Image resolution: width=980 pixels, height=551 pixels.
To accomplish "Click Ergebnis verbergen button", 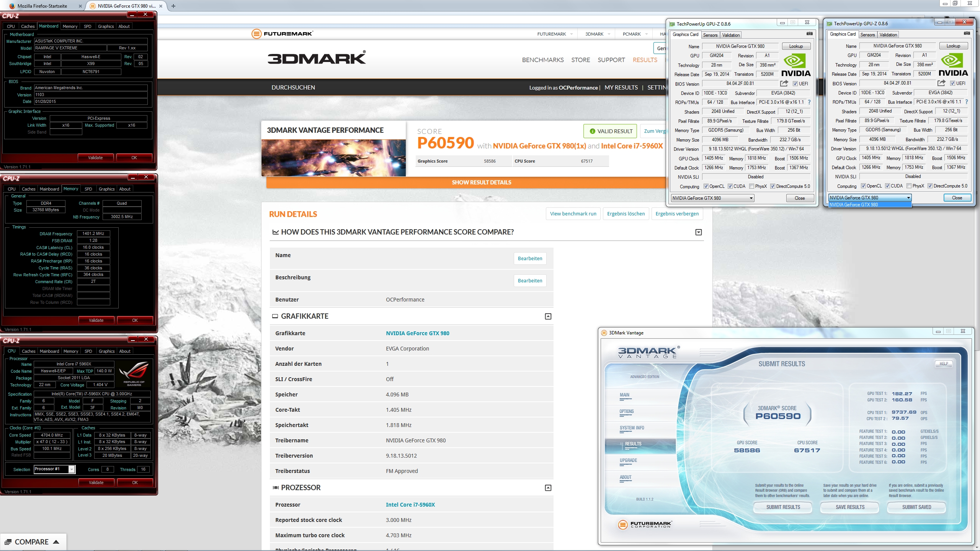I will [677, 214].
